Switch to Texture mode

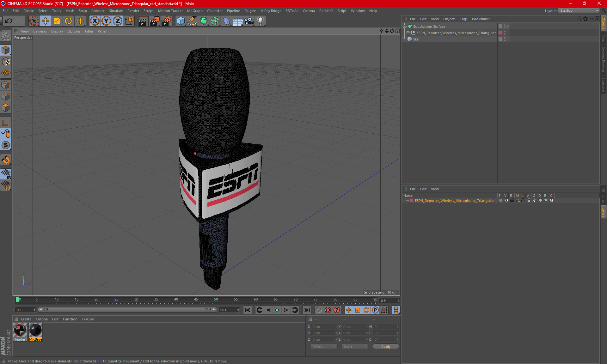pyautogui.click(x=6, y=62)
